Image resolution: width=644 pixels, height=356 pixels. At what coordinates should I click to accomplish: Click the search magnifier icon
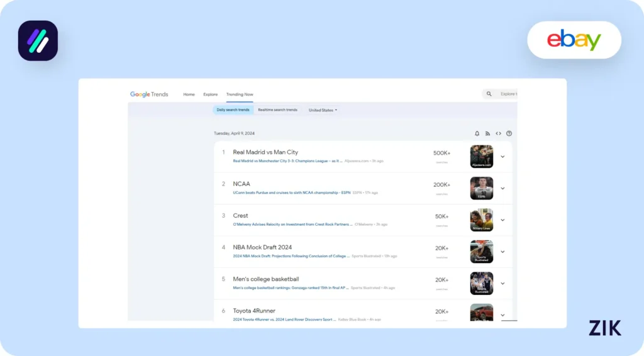tap(489, 94)
